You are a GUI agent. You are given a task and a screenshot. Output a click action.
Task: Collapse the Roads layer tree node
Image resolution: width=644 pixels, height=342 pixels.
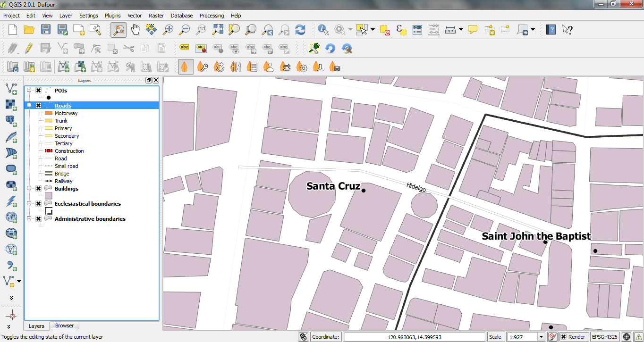pyautogui.click(x=29, y=106)
